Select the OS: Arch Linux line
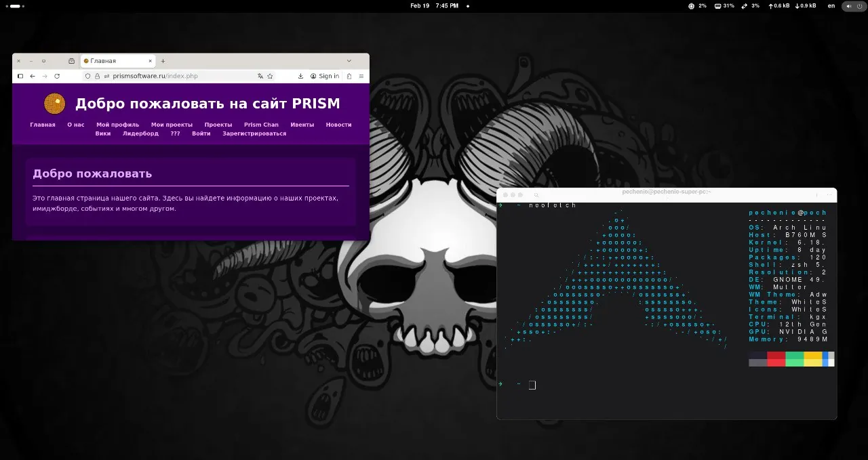The image size is (868, 460). [788, 227]
